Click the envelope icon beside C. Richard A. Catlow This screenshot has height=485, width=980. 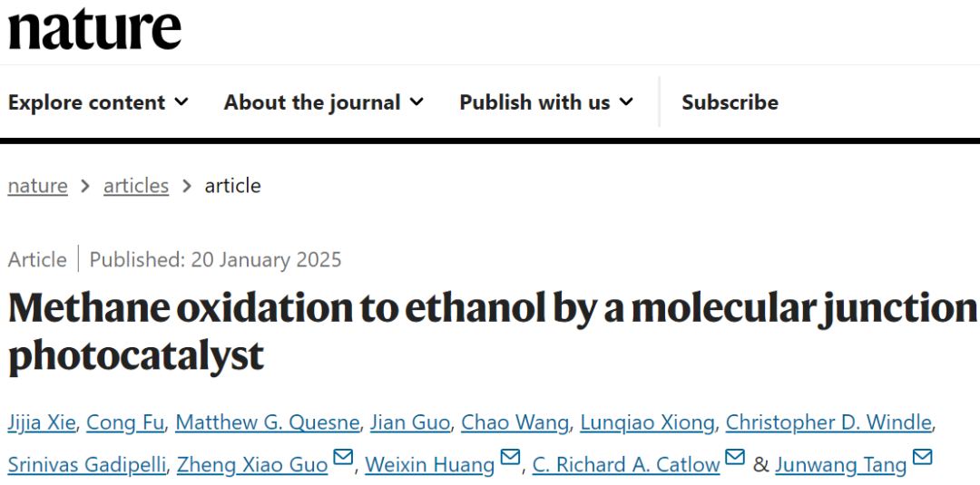[735, 458]
